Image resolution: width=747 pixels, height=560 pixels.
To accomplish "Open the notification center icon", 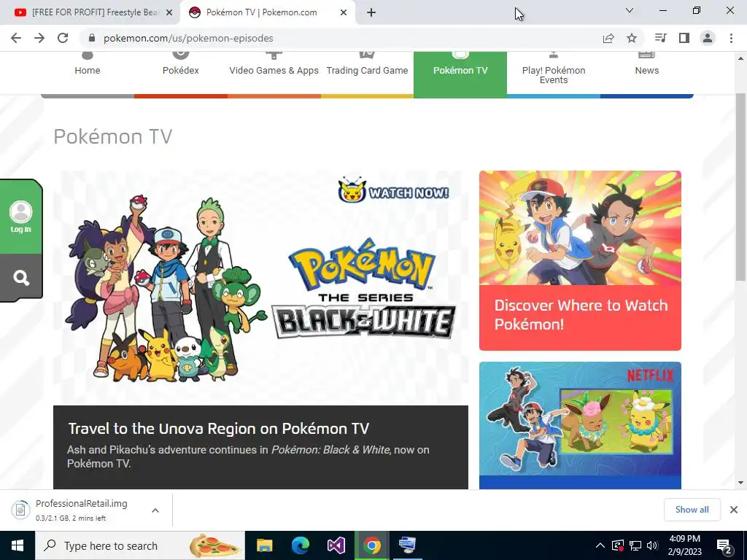I will (724, 545).
